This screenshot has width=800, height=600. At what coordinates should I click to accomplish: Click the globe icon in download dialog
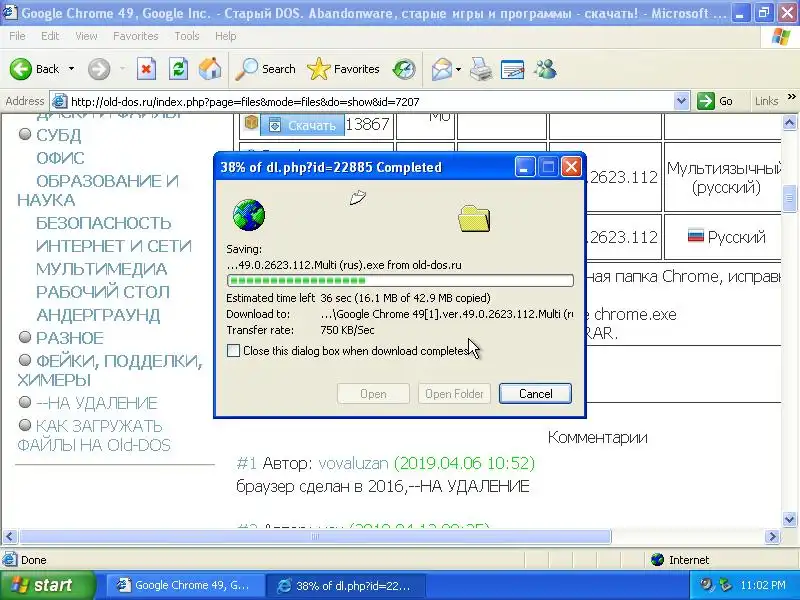(248, 215)
